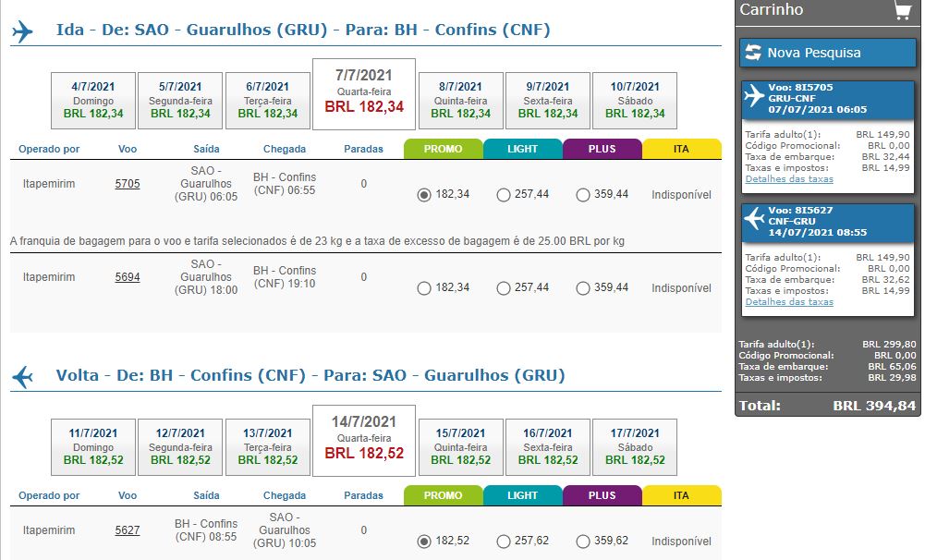Choose outbound date 9/7/2021 Sexta-feira
Image resolution: width=925 pixels, height=560 pixels.
[548, 101]
